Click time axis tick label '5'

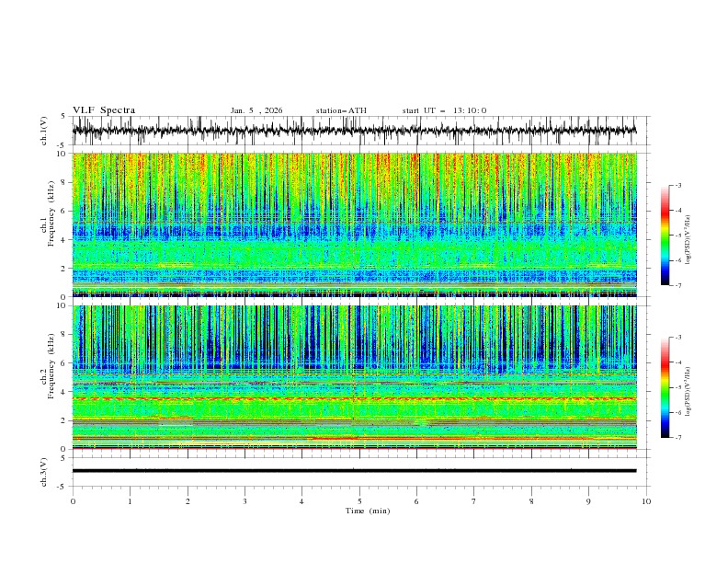pos(359,501)
